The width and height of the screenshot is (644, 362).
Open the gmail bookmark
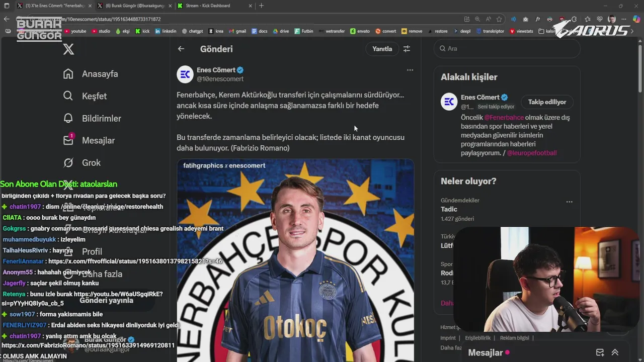coord(237,31)
